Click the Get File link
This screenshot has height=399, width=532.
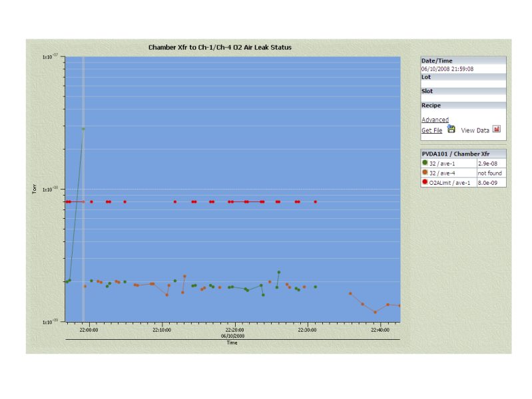(431, 130)
